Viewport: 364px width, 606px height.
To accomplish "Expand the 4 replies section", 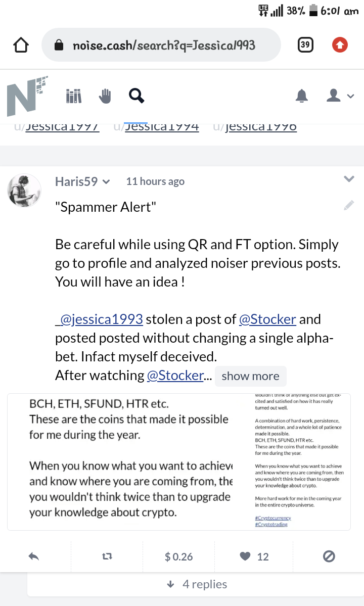I will coord(197,584).
